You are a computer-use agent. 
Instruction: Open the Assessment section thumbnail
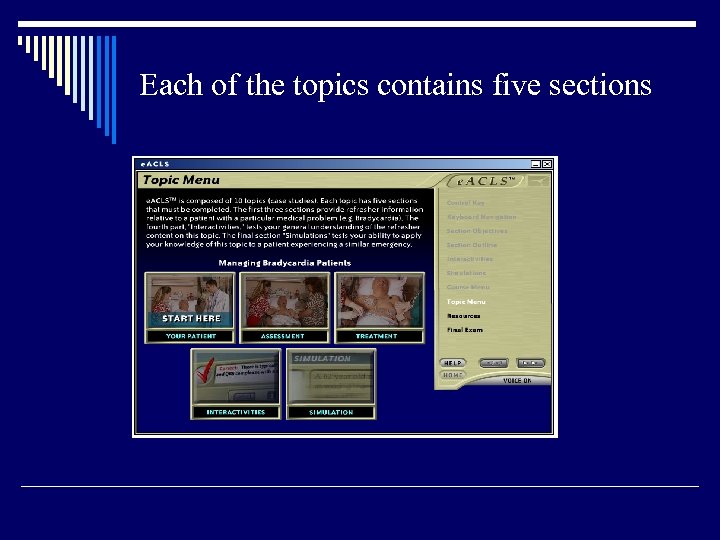285,308
